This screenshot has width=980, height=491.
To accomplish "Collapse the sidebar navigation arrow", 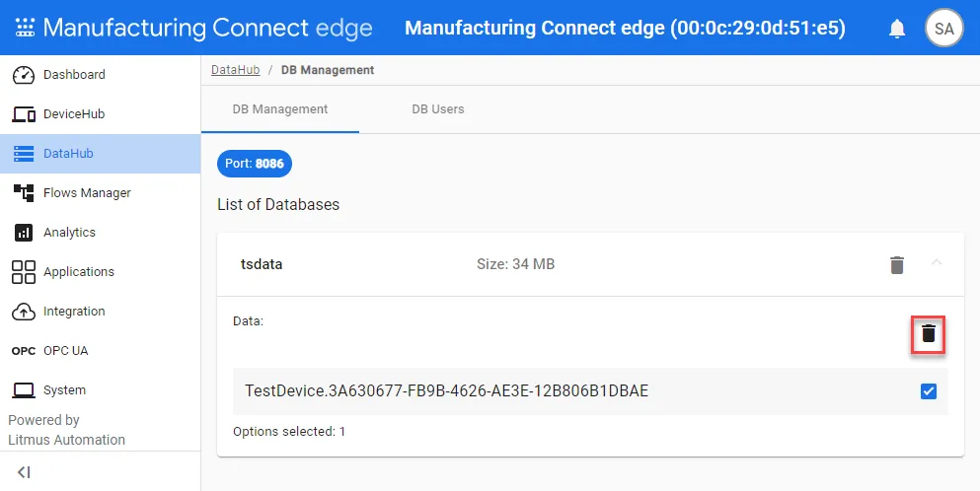I will tap(24, 472).
